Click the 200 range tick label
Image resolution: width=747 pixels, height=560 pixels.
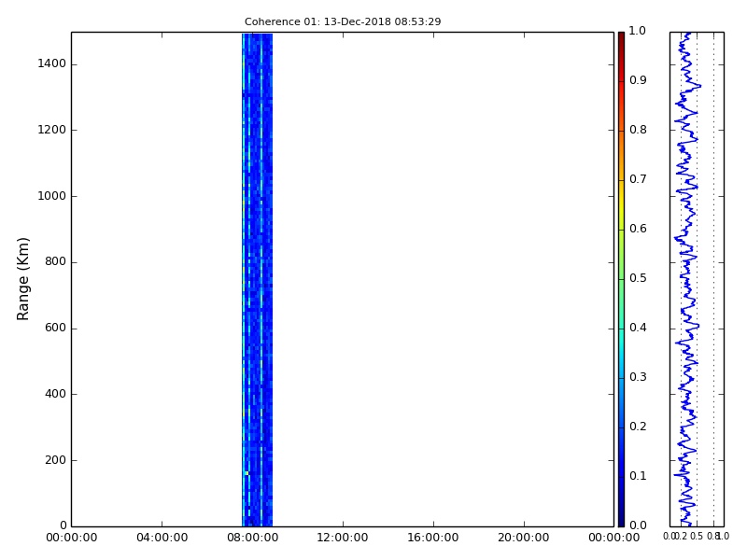[x=55, y=460]
